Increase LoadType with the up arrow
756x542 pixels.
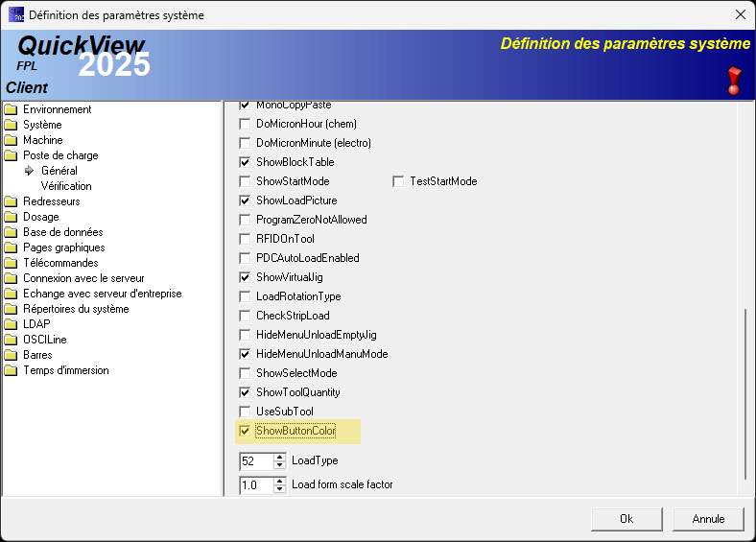point(279,458)
